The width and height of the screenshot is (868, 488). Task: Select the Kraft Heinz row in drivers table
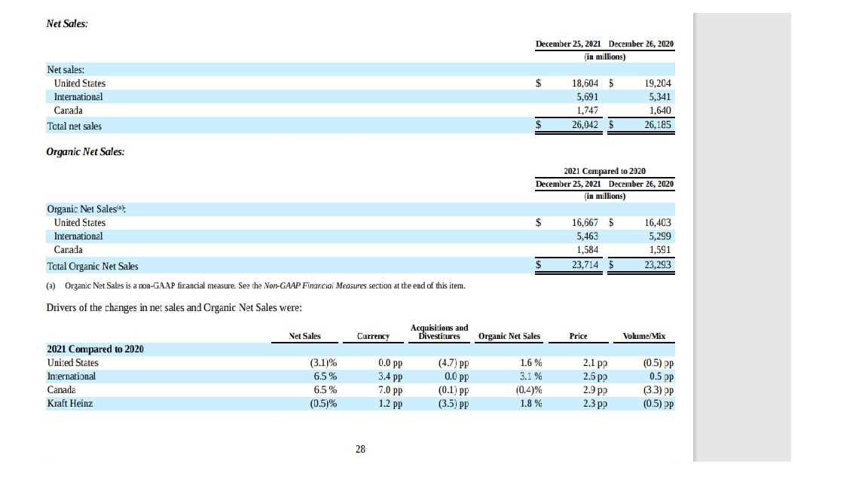coord(69,403)
